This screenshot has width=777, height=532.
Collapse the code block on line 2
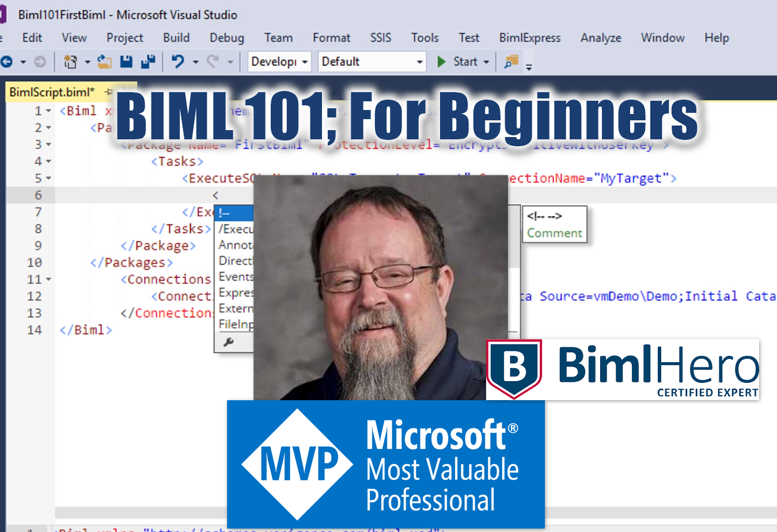tap(49, 128)
